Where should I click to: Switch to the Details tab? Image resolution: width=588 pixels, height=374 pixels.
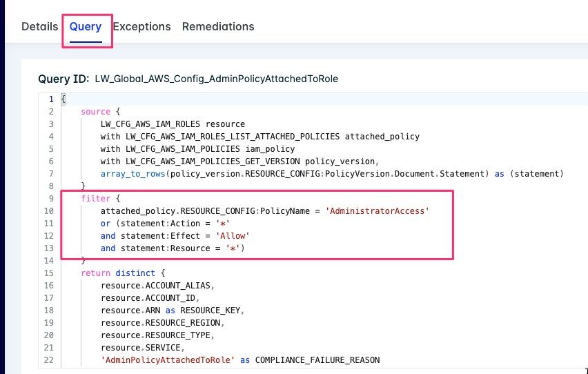(x=39, y=27)
